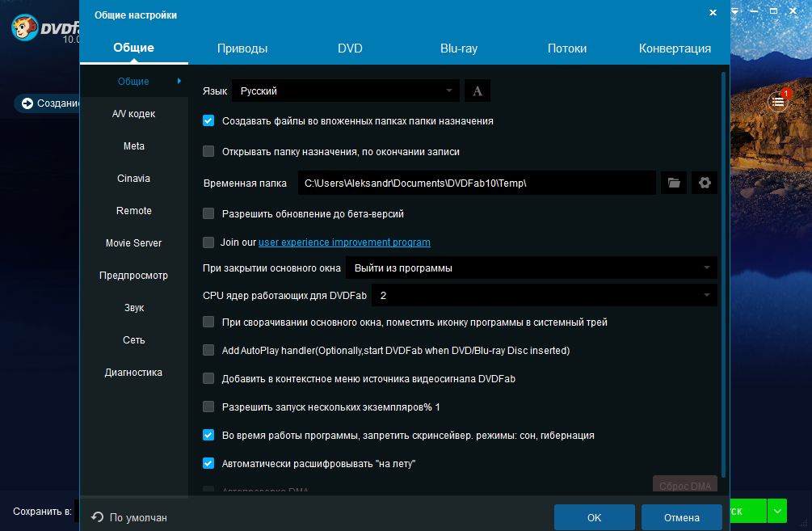Click the vertical scrollbar of settings panel
This screenshot has height=531, width=812.
pos(723,275)
